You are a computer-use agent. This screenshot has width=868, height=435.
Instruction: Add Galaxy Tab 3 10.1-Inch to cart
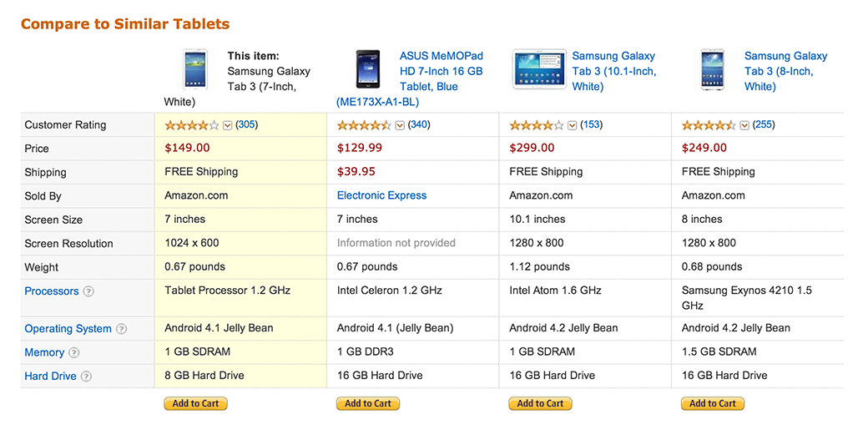point(540,403)
